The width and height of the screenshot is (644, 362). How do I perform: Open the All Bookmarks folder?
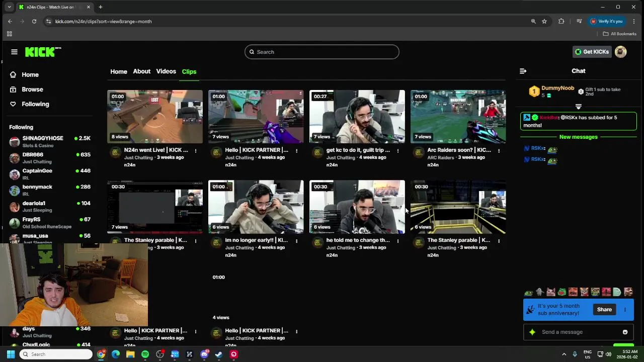[x=620, y=34]
